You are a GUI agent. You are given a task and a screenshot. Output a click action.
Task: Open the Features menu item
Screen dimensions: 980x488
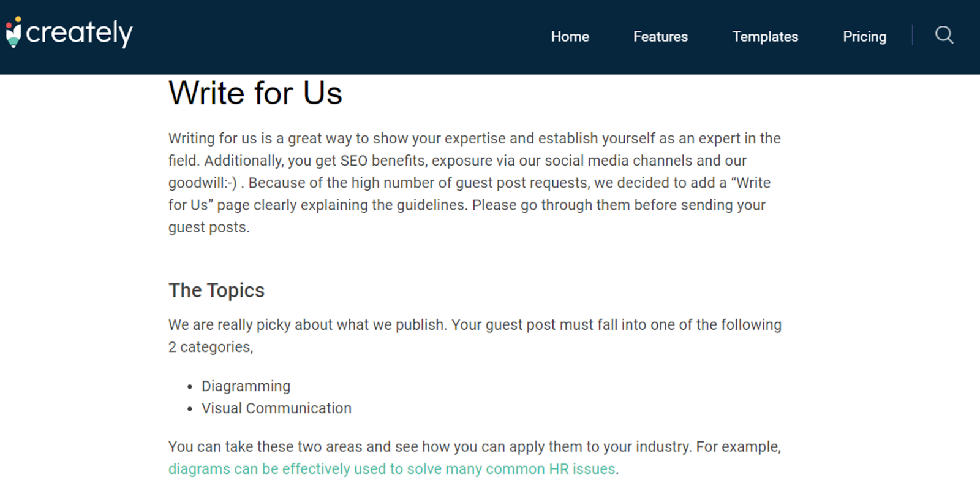[660, 37]
